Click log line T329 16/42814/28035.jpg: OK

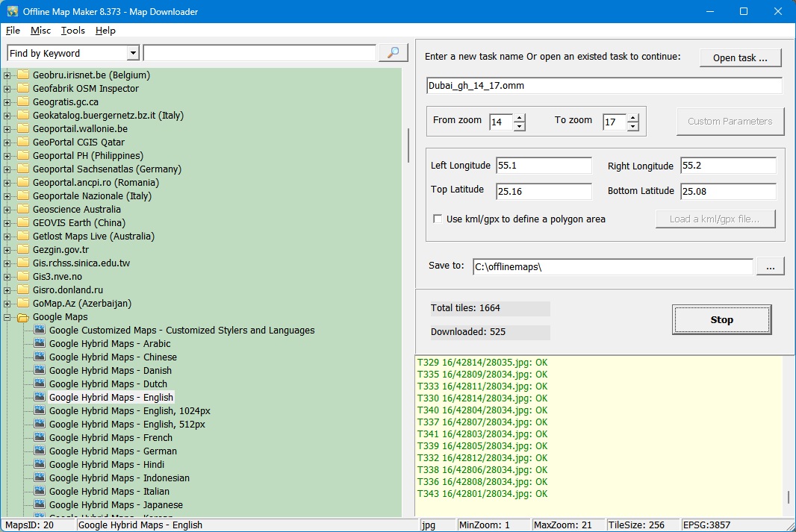click(482, 362)
